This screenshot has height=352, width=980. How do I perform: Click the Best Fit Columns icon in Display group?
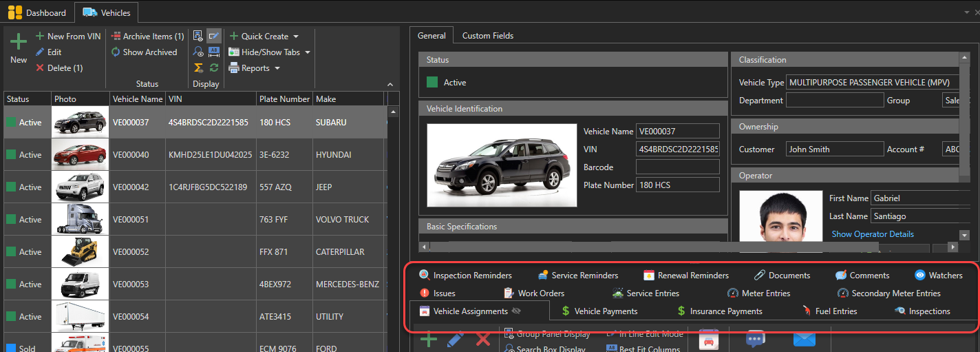click(x=214, y=52)
